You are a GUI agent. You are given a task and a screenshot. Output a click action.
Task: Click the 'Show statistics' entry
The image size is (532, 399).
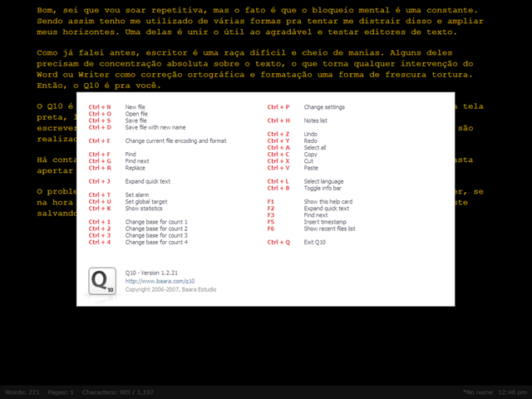tap(144, 209)
